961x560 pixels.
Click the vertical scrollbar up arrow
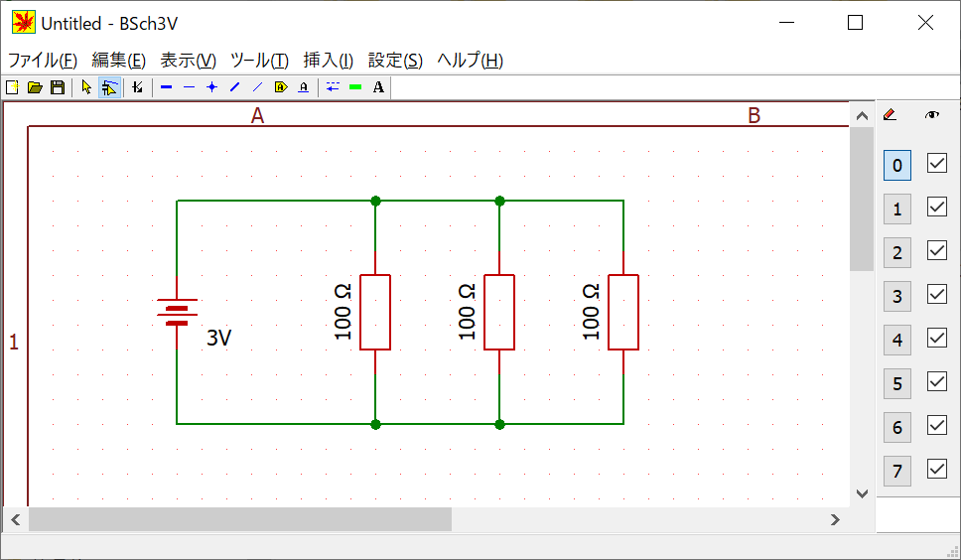point(862,116)
